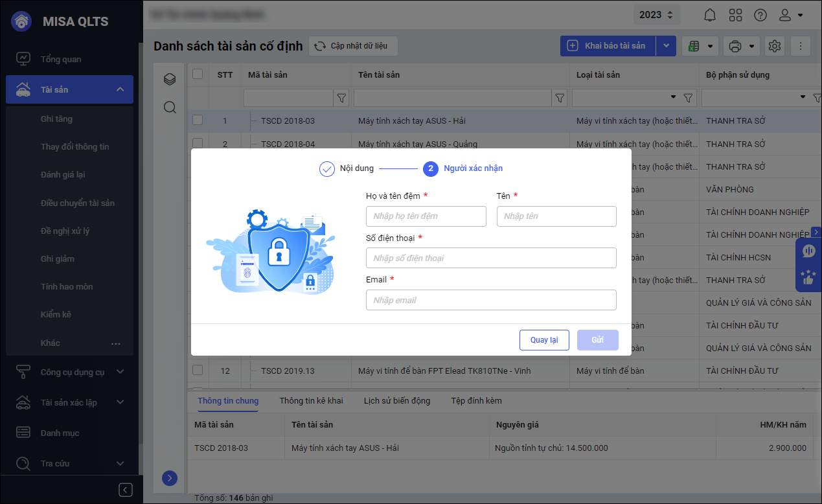
Task: Click the search magnifier icon in side panel
Action: click(x=170, y=108)
